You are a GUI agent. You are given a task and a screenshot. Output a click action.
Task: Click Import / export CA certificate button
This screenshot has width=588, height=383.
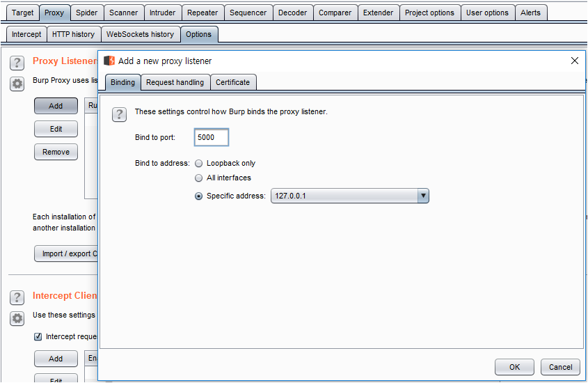coord(66,253)
